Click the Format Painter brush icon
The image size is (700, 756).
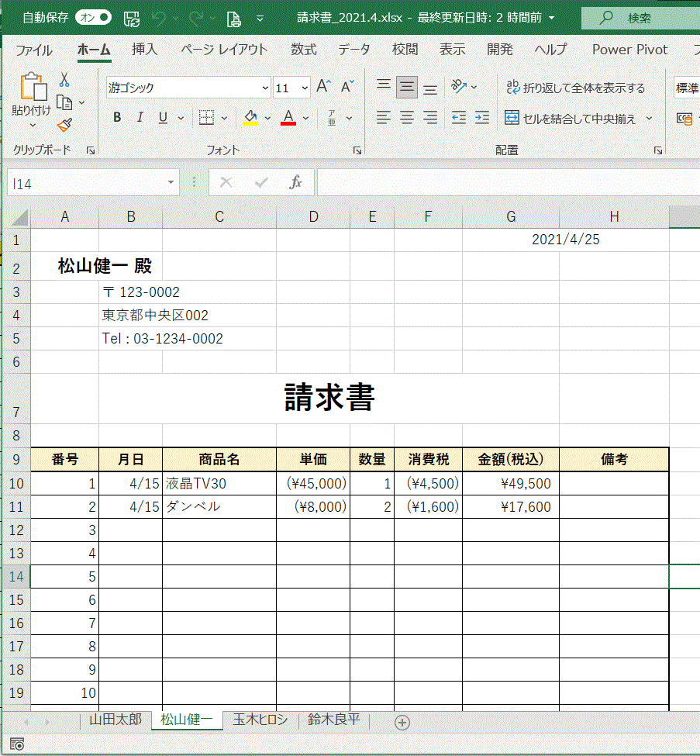click(x=64, y=125)
